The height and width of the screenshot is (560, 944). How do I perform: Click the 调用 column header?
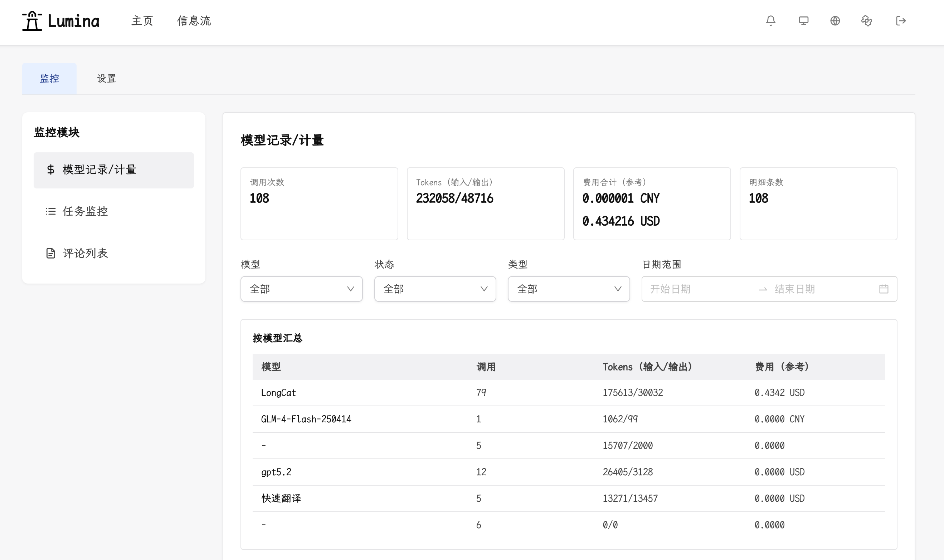pyautogui.click(x=486, y=367)
